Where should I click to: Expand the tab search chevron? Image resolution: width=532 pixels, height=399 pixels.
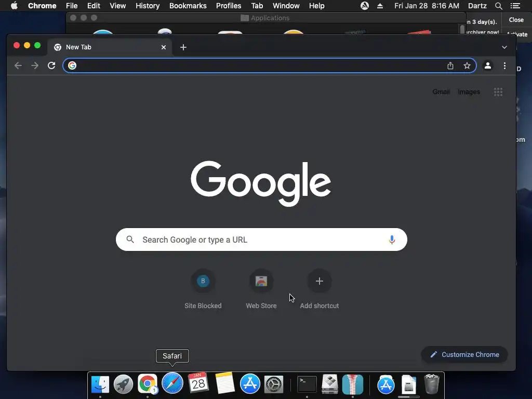coord(504,47)
